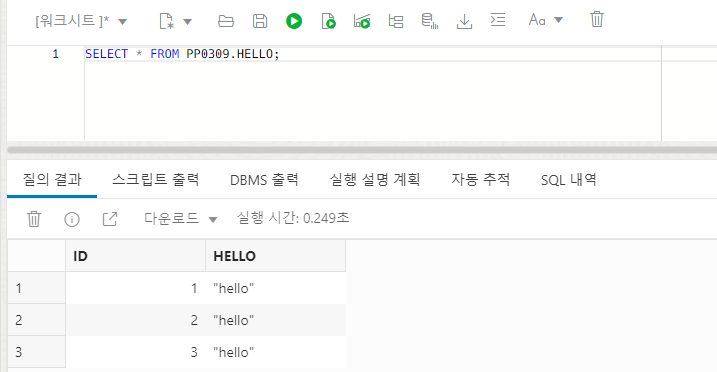
Task: Expand the Aa case dropdown arrow
Action: click(x=558, y=20)
